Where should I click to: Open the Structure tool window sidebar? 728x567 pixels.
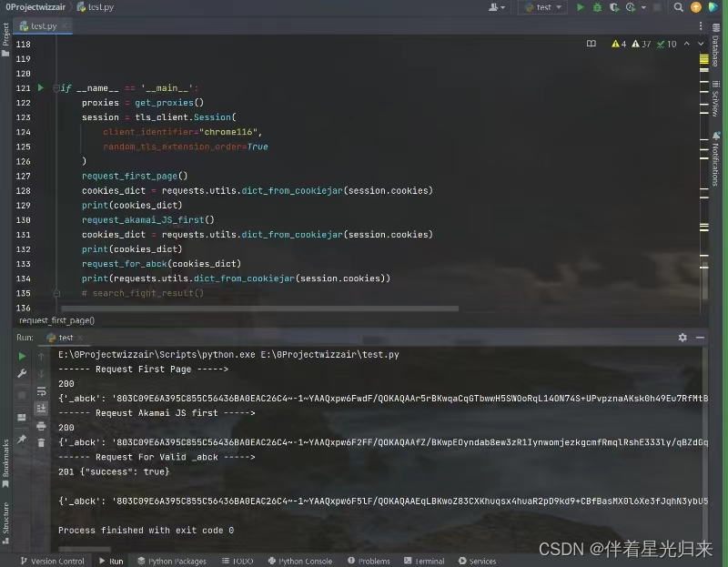click(x=5, y=523)
